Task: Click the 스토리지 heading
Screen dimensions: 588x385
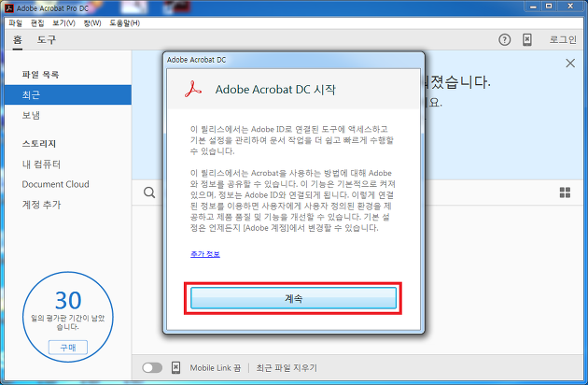Action: click(39, 144)
